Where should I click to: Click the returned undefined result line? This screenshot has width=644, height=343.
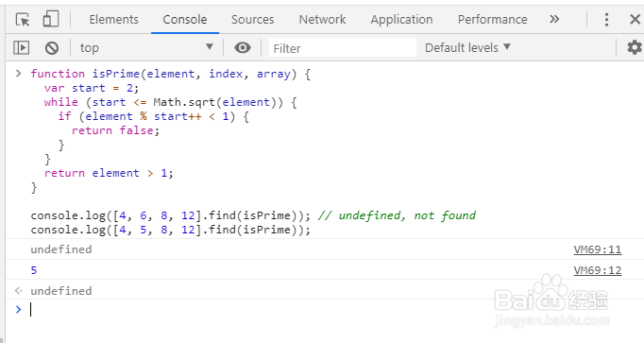(61, 291)
